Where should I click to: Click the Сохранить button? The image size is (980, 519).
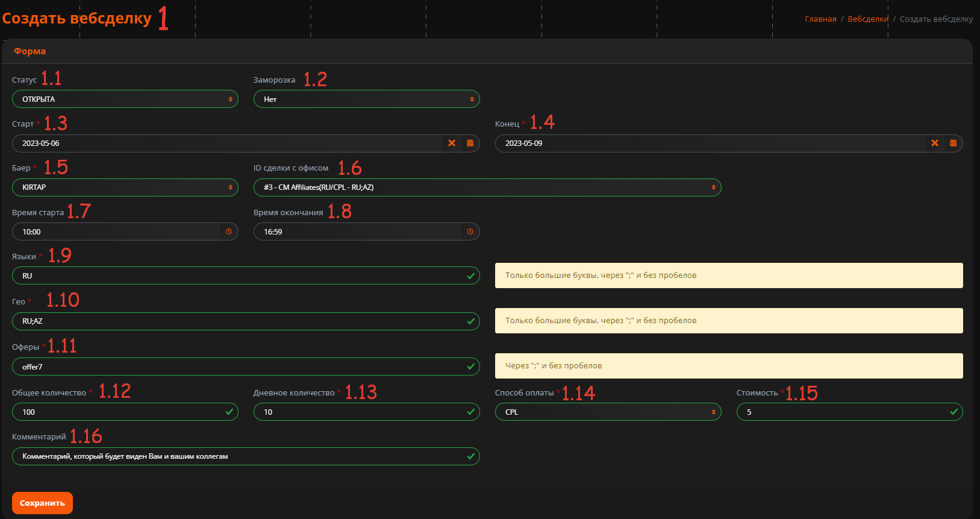(x=42, y=503)
